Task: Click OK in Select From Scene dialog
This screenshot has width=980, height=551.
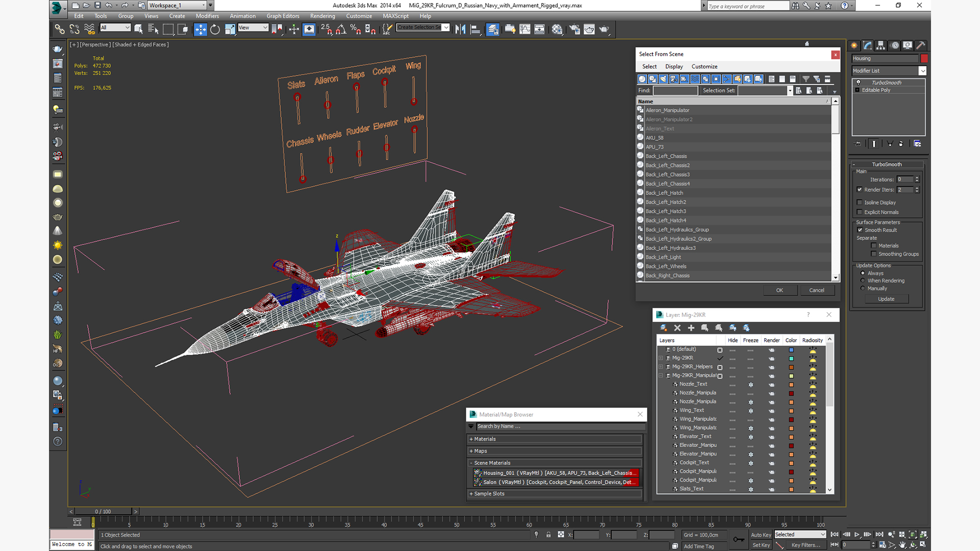Action: click(779, 290)
